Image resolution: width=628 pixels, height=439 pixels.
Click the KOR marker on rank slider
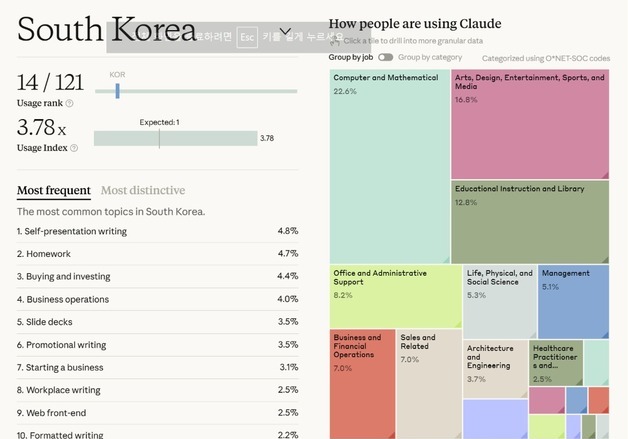click(x=117, y=91)
